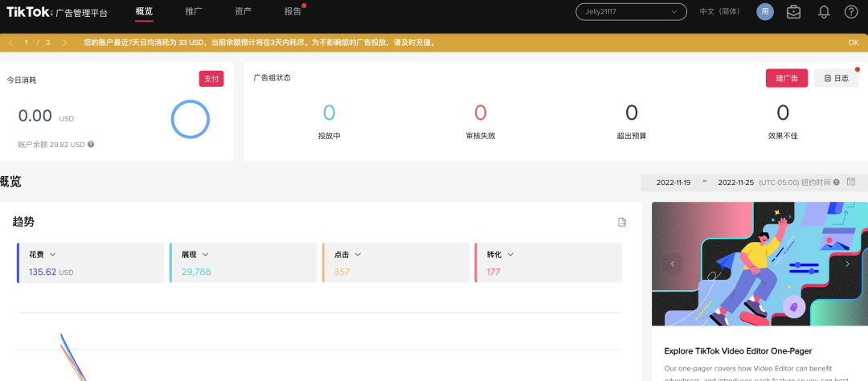Click the 账户余额 29.82 USD text
The width and height of the screenshot is (868, 381).
click(x=51, y=145)
